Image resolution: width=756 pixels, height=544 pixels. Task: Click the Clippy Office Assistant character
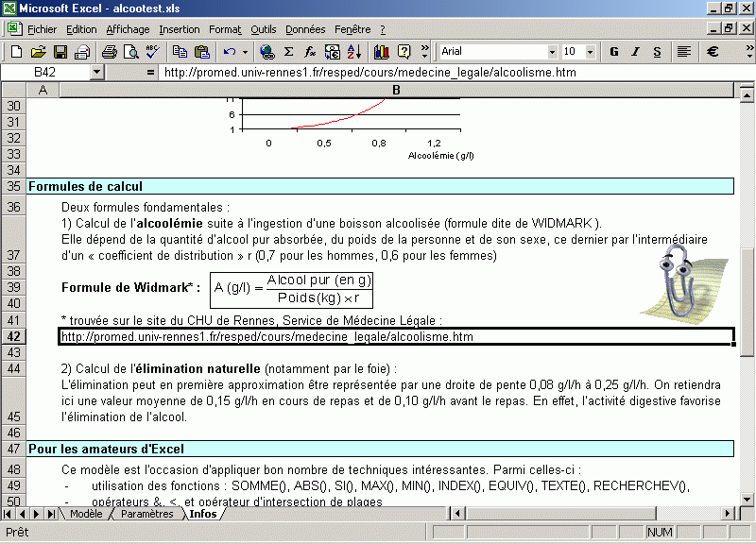[x=683, y=284]
